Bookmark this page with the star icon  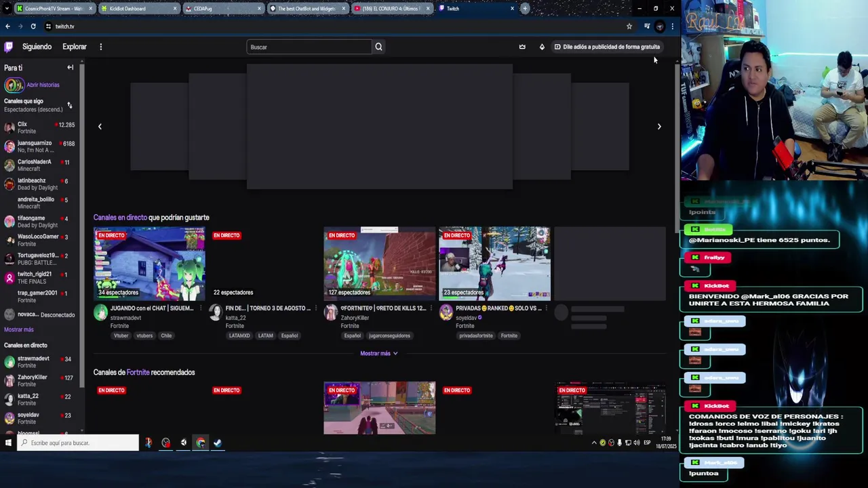629,26
